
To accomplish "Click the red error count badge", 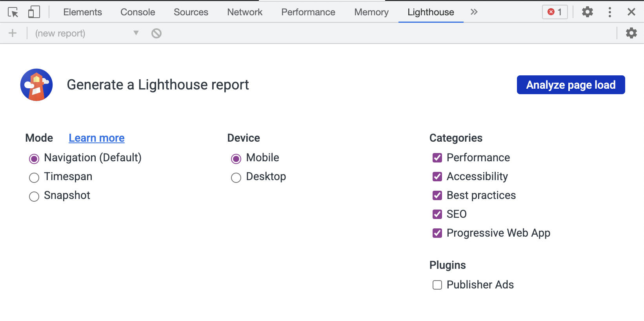I will tap(555, 12).
